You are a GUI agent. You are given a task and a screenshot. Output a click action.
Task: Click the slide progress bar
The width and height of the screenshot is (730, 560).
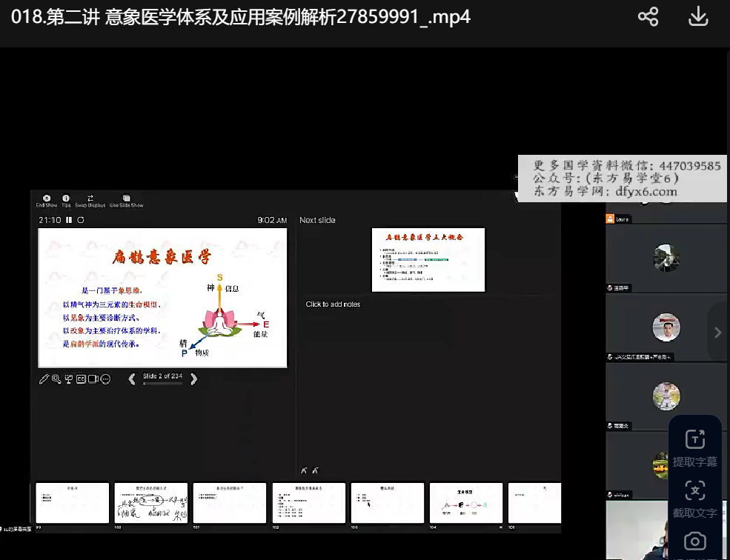[162, 384]
